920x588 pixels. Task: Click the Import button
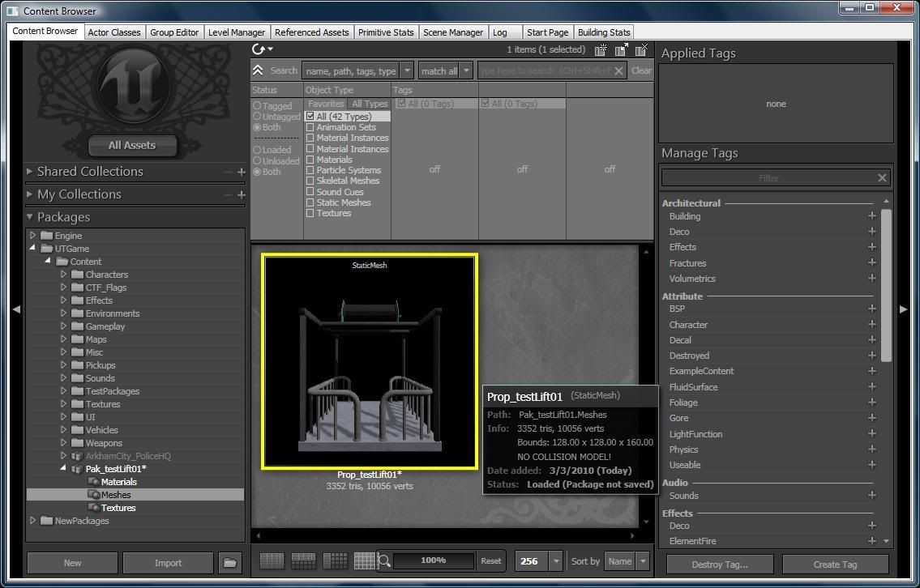[168, 563]
